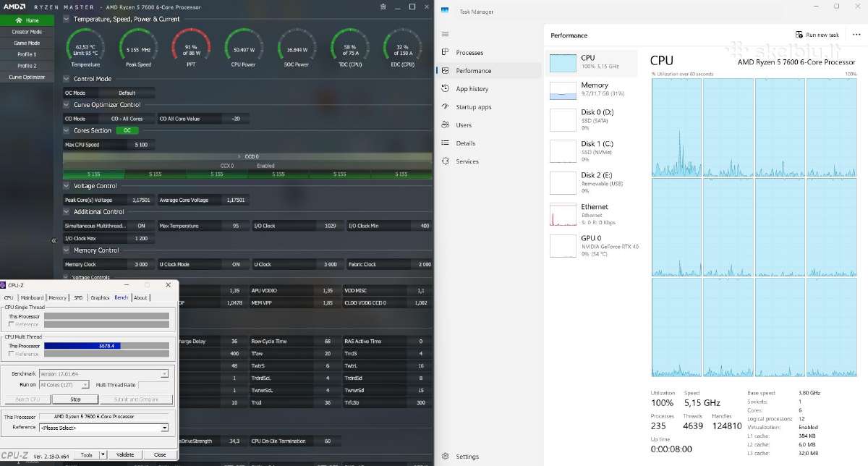
Task: Collapse the Additional Control section
Action: [67, 212]
